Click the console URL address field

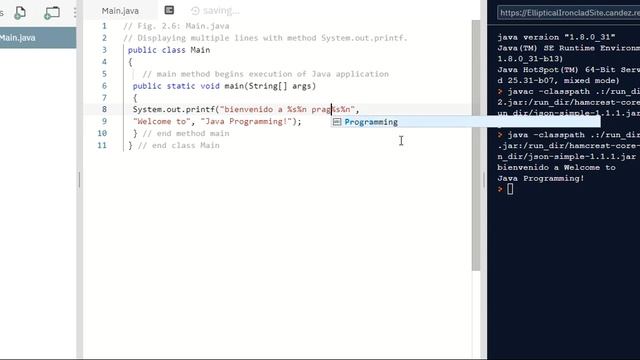[x=569, y=13]
